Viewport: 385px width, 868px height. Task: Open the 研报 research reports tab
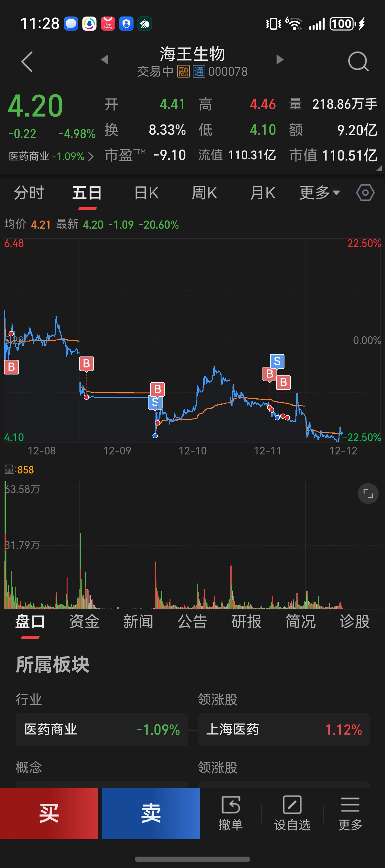coord(246,622)
